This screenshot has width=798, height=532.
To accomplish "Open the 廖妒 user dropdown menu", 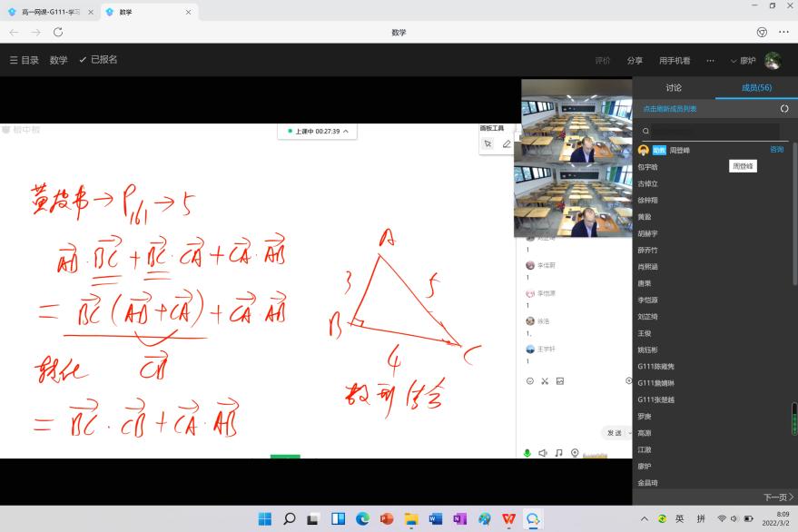I will (742, 61).
